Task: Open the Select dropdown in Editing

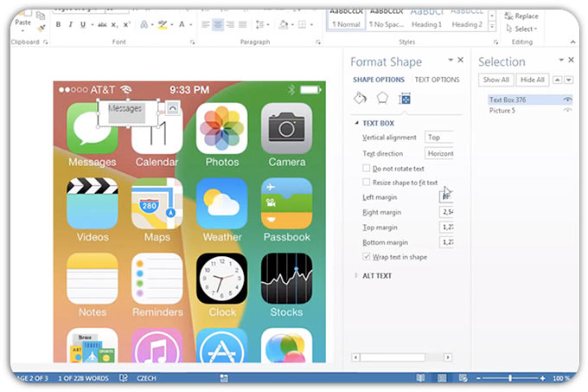Action: click(x=521, y=29)
